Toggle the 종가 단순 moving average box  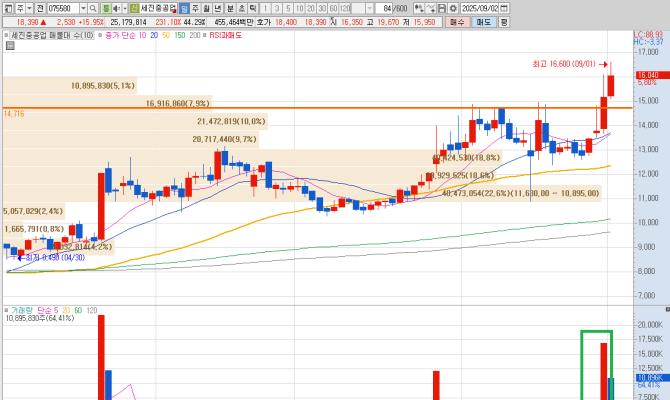[x=97, y=33]
